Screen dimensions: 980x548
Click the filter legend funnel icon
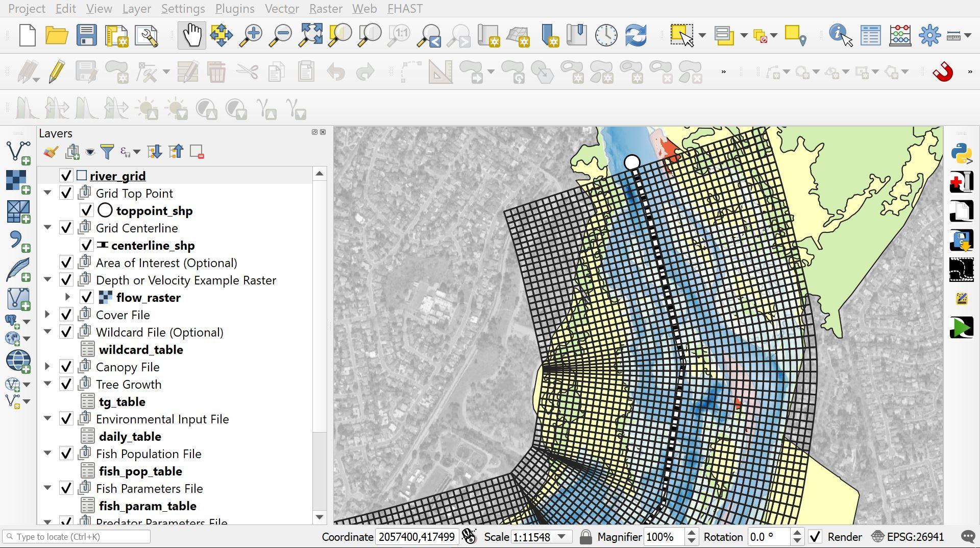coord(107,152)
